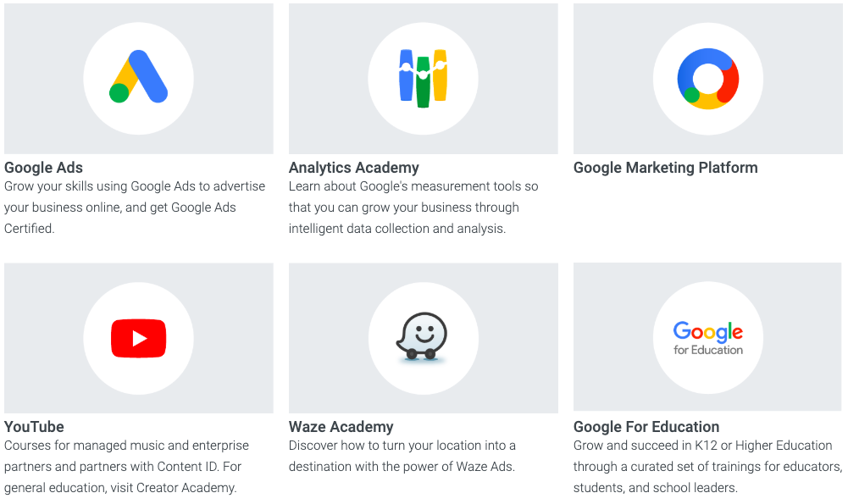Open the Waze Academy heading
Viewport: 848px width, 504px height.
point(341,427)
